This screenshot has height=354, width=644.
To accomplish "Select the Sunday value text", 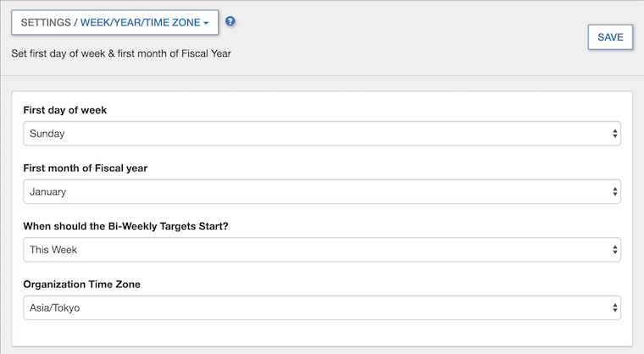I will tap(47, 134).
